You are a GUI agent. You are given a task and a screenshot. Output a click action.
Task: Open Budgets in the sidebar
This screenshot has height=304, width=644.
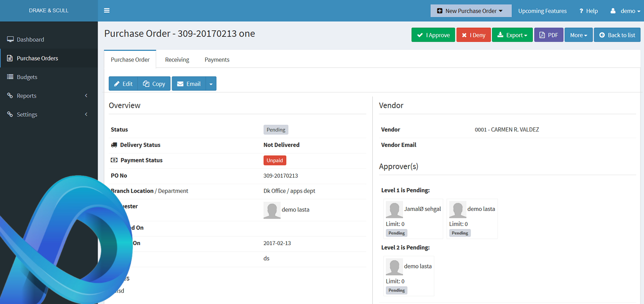point(49,77)
